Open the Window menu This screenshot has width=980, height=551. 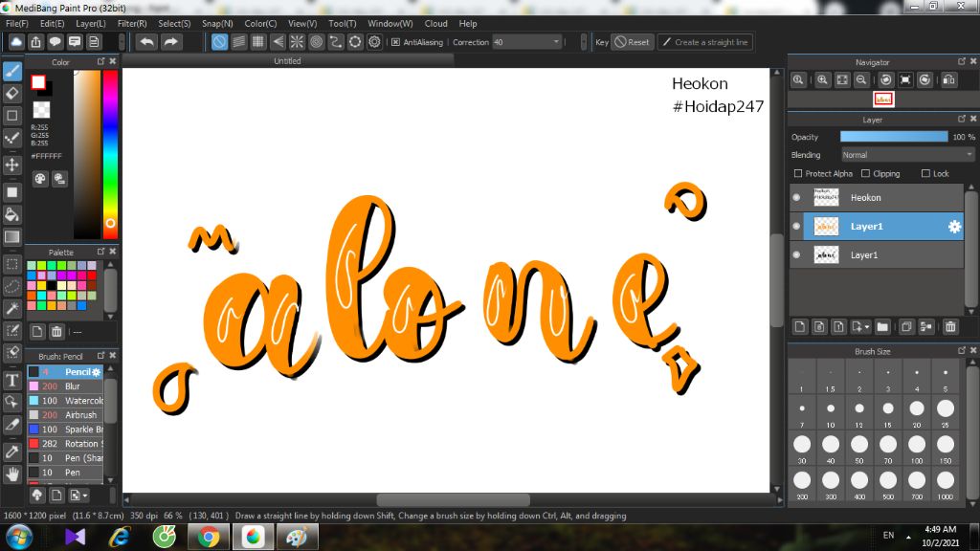click(390, 24)
